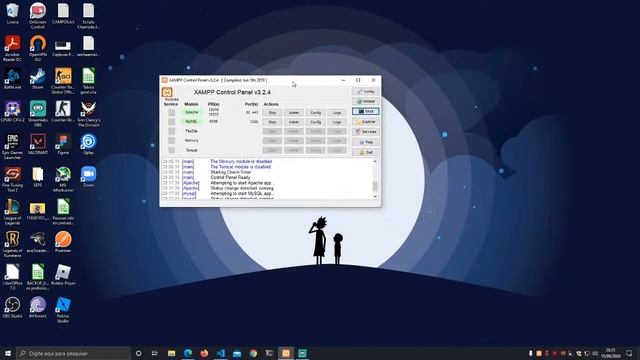Launch the Battle.net desktop shortcut
Image resolution: width=640 pixels, height=360 pixels.
click(x=12, y=79)
